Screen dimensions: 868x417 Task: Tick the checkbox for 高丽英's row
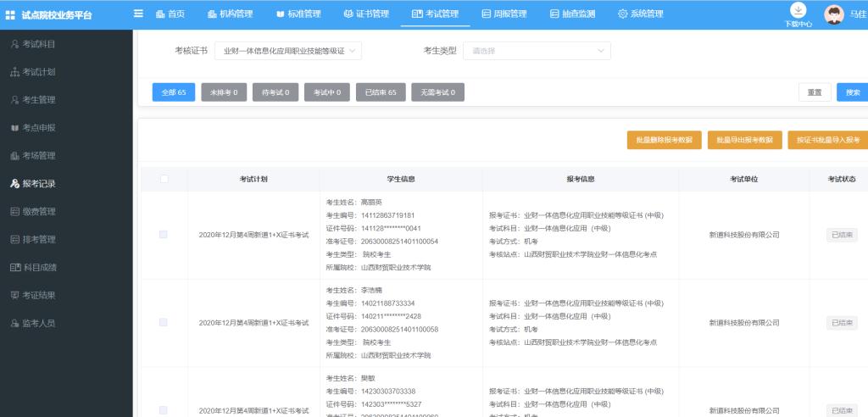[x=164, y=235]
